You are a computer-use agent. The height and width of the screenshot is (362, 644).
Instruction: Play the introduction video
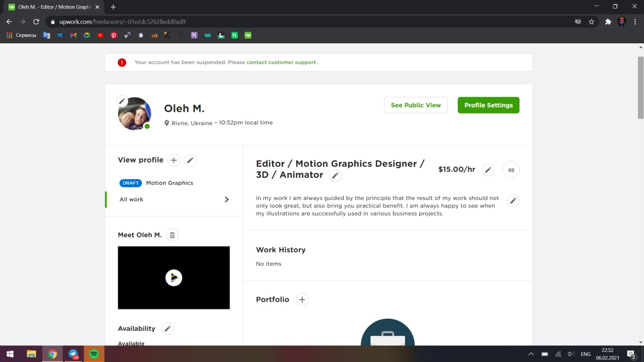tap(174, 277)
